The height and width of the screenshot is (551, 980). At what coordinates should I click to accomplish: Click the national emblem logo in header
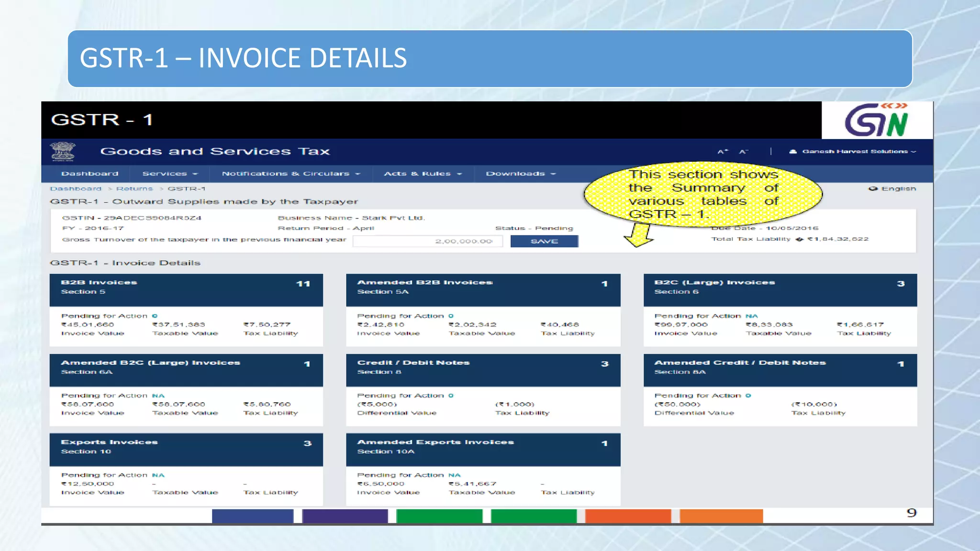(x=63, y=152)
